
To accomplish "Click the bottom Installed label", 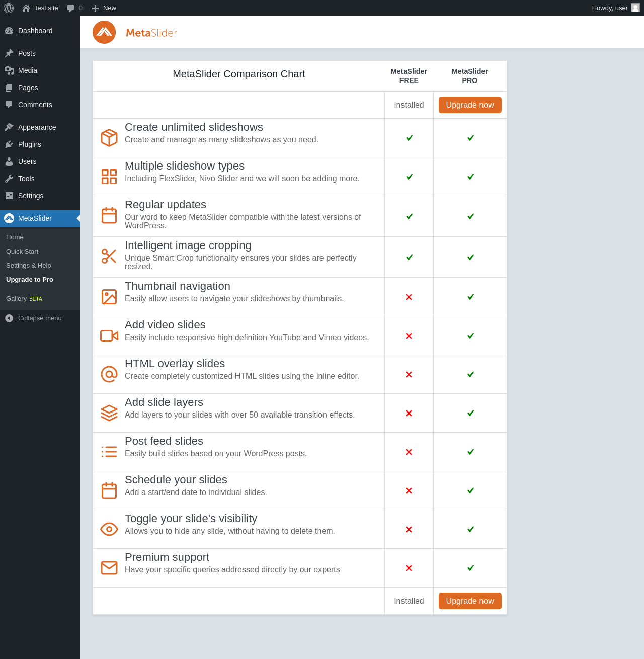I will [409, 601].
